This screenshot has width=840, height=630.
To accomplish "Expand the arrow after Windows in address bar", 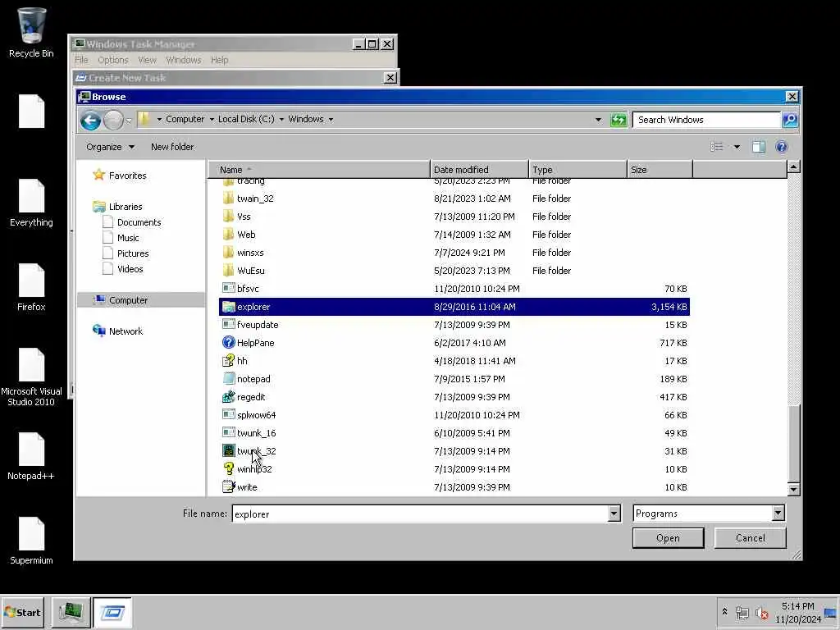I will (x=331, y=120).
